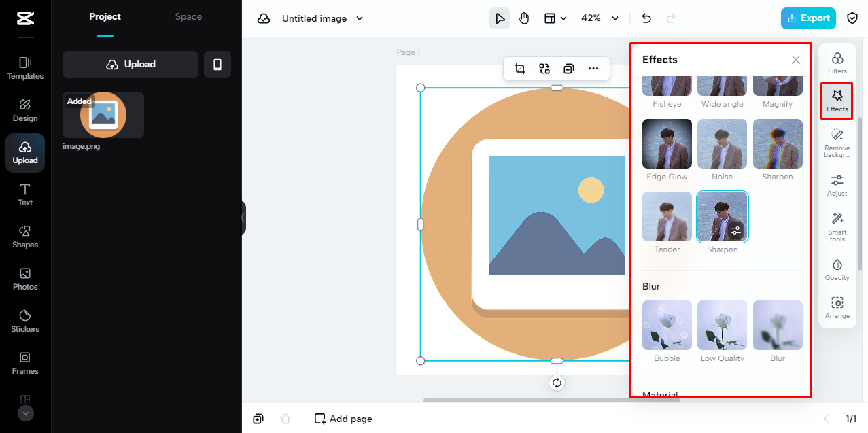The height and width of the screenshot is (433, 868).
Task: Select the image.png uploaded thumbnail
Action: pos(103,115)
